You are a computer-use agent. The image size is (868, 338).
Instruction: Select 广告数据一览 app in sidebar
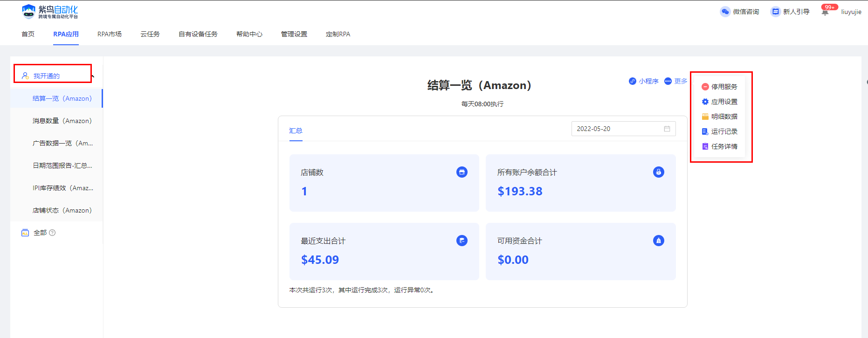pyautogui.click(x=56, y=143)
